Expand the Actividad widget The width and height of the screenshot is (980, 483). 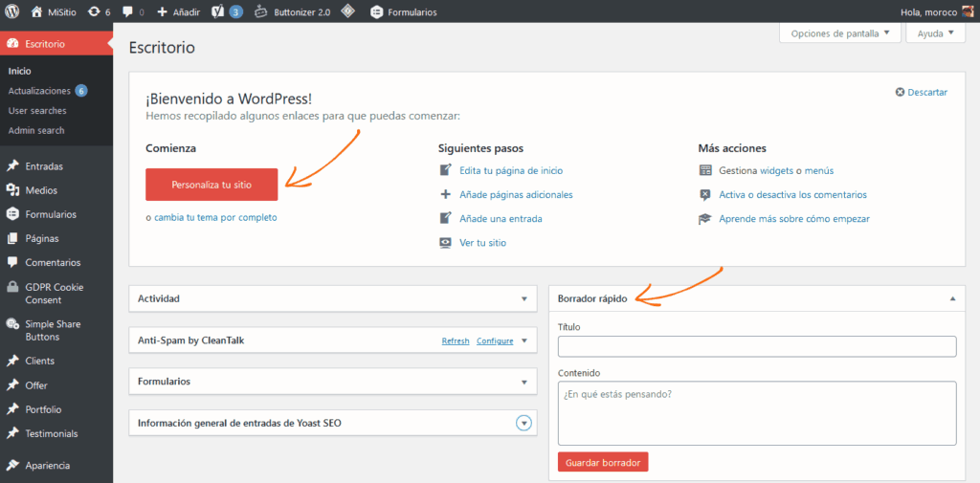point(523,298)
